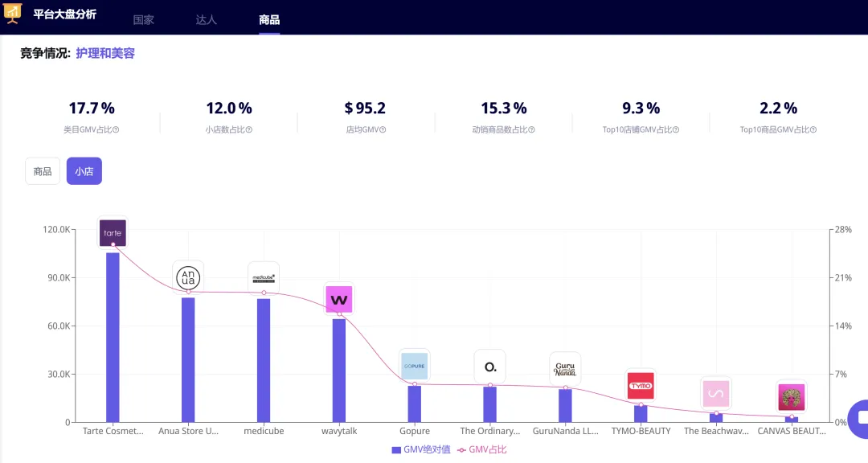Click the 9.3% Top10 shop GMV value
868x463 pixels.
tap(641, 108)
